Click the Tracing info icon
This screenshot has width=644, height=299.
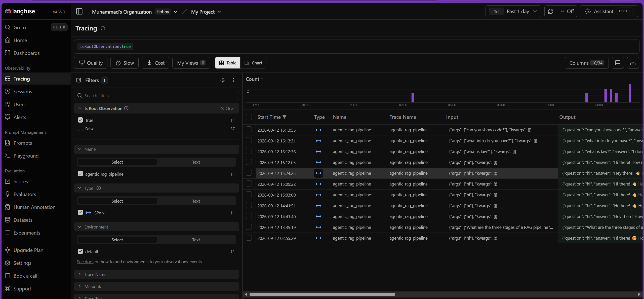click(x=103, y=28)
